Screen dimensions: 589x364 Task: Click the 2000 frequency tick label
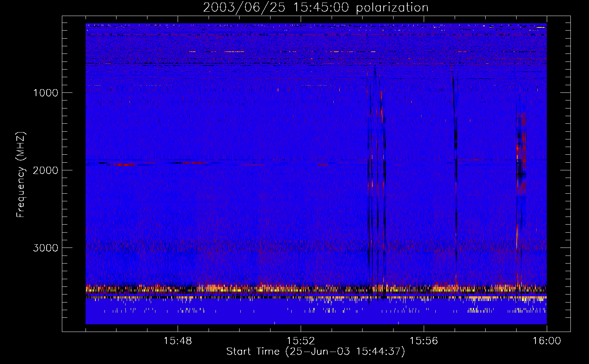(46, 170)
